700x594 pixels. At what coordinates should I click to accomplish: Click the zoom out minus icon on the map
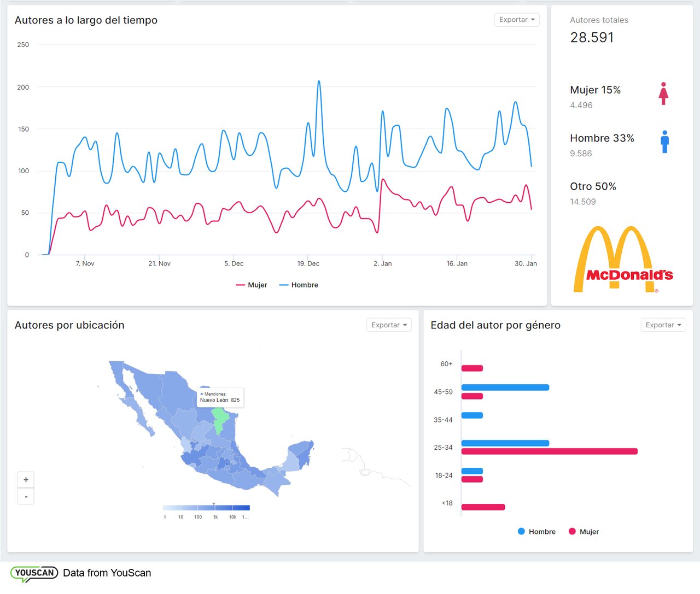[26, 496]
